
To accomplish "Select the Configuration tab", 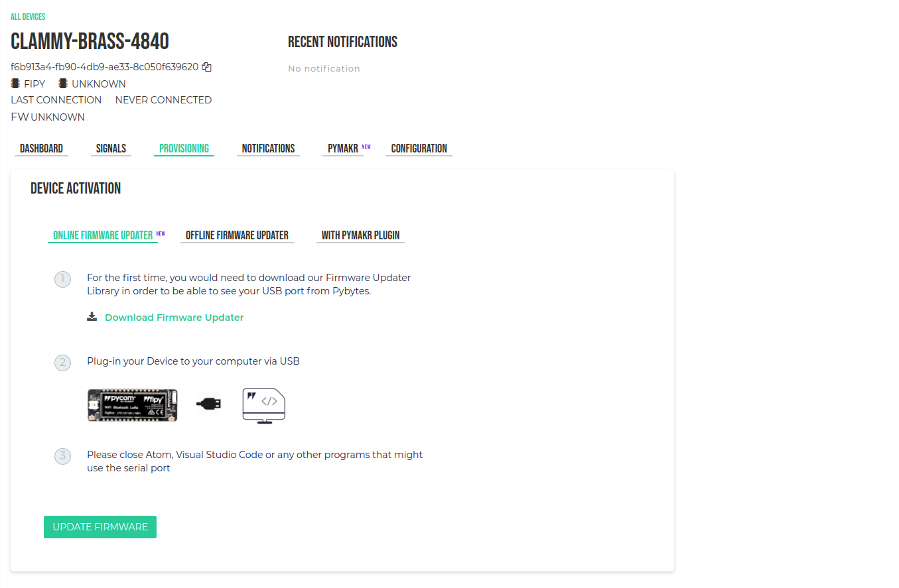I will tap(419, 148).
